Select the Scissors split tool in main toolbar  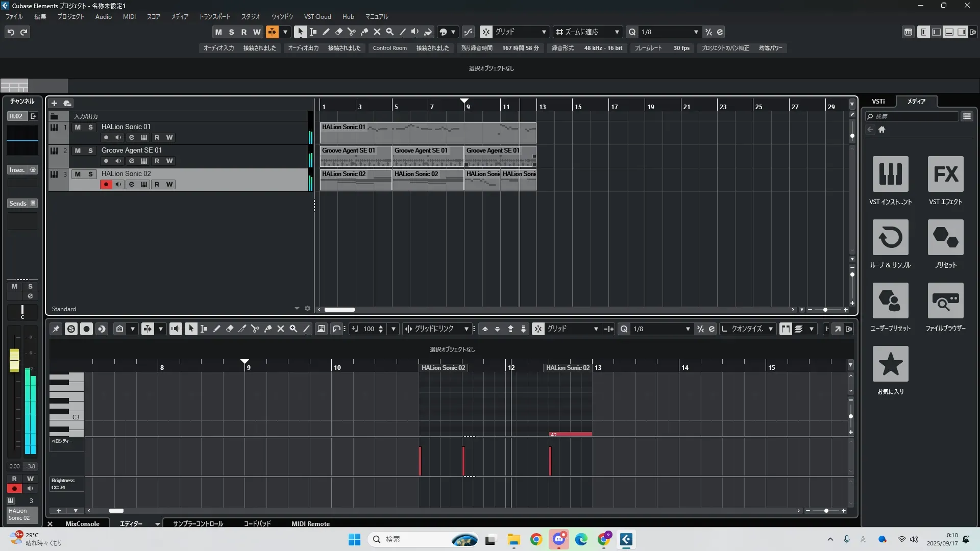[351, 32]
